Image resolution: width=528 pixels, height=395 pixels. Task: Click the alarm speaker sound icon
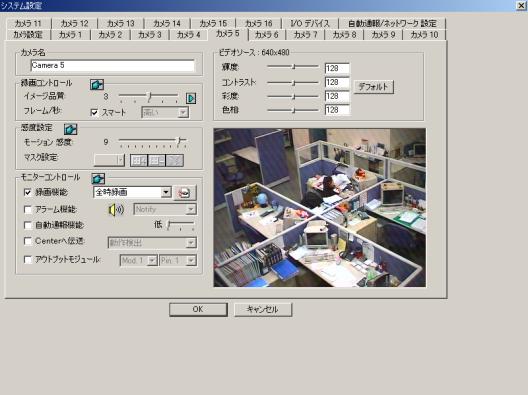coord(116,210)
